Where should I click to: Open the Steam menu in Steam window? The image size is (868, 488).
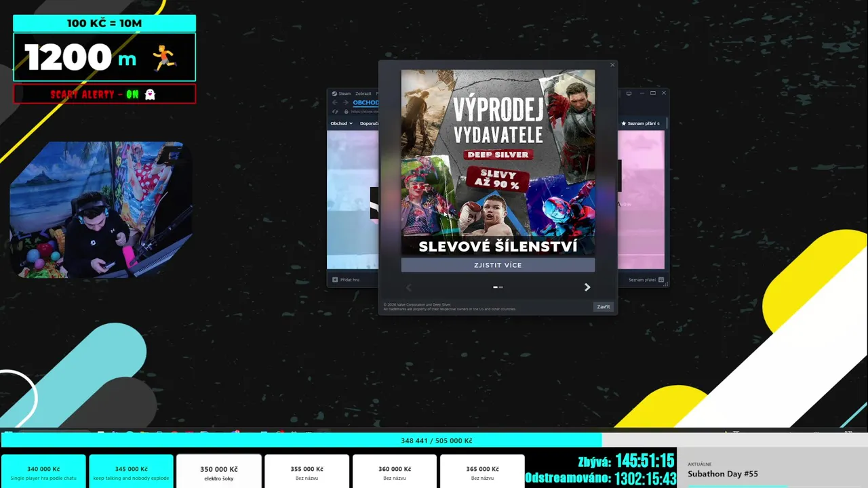342,94
